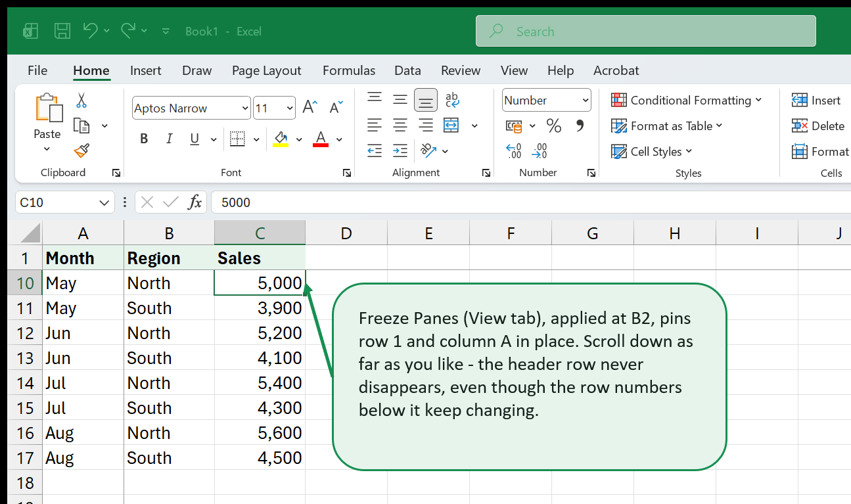Toggle Italic formatting
This screenshot has height=504, width=851.
(169, 139)
